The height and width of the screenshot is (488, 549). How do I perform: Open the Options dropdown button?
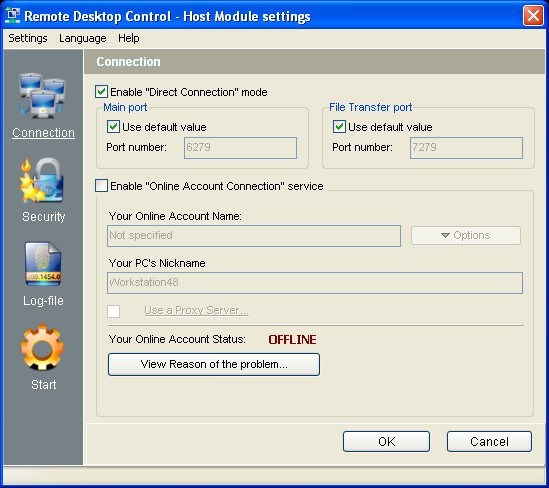[x=466, y=235]
